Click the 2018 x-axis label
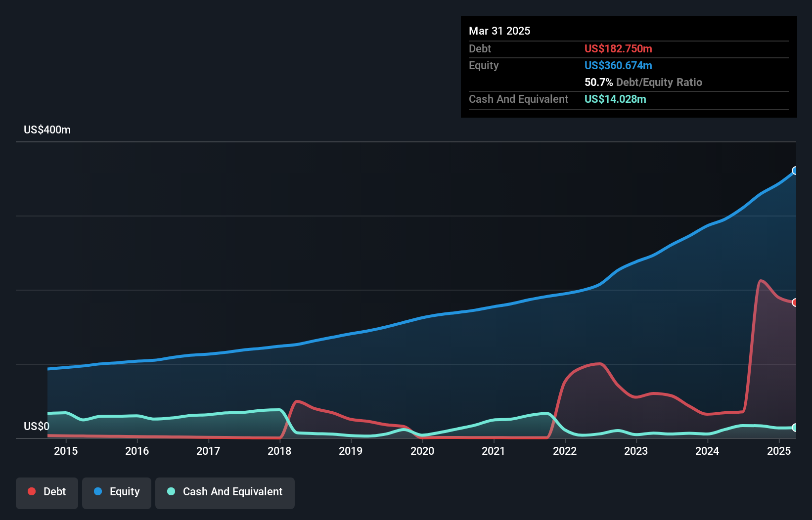 [x=279, y=451]
